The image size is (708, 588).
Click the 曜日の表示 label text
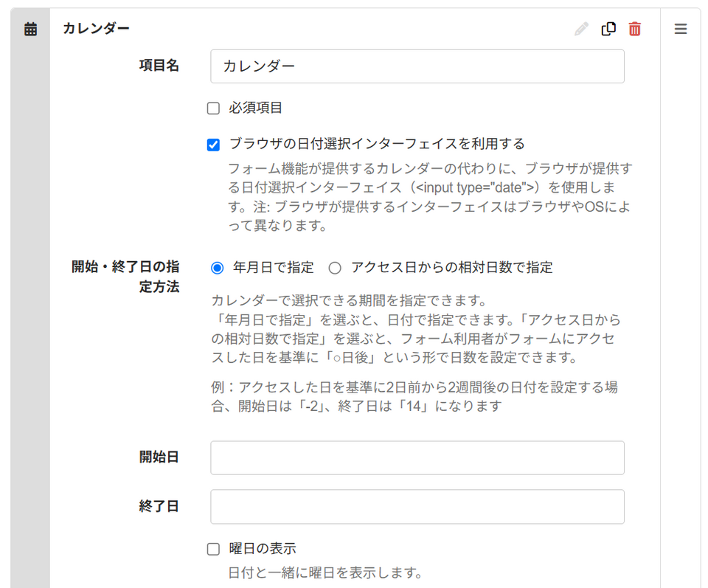click(263, 549)
